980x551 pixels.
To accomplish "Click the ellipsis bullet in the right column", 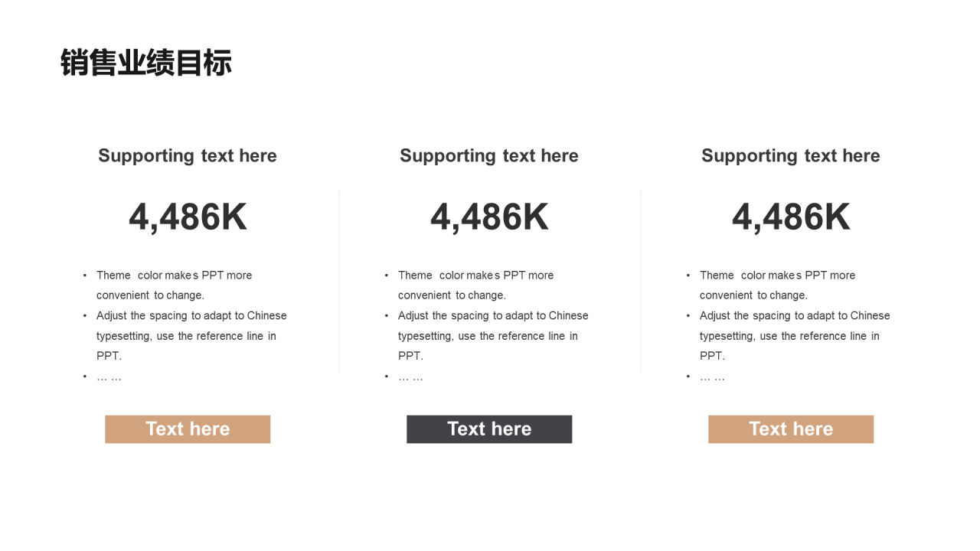I will pos(712,377).
